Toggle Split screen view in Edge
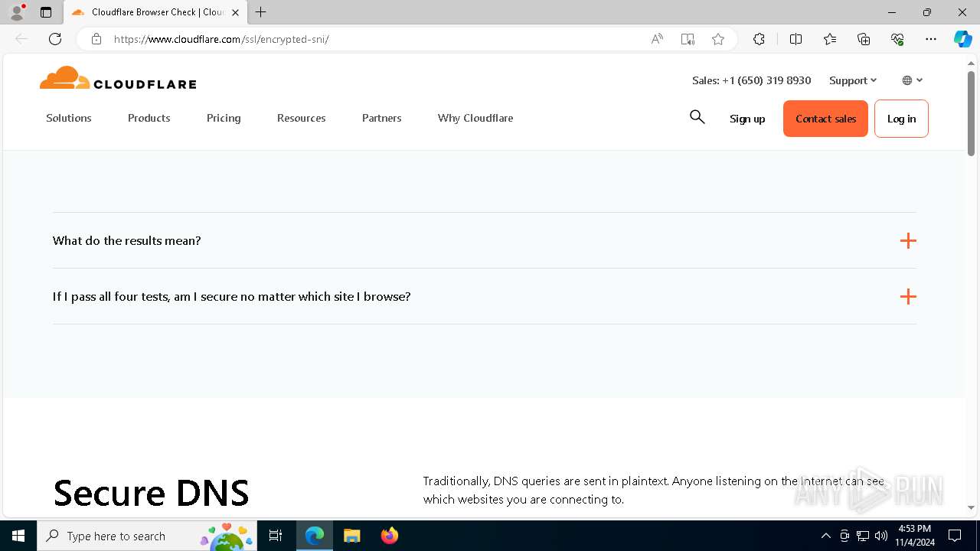Image resolution: width=980 pixels, height=551 pixels. tap(795, 39)
